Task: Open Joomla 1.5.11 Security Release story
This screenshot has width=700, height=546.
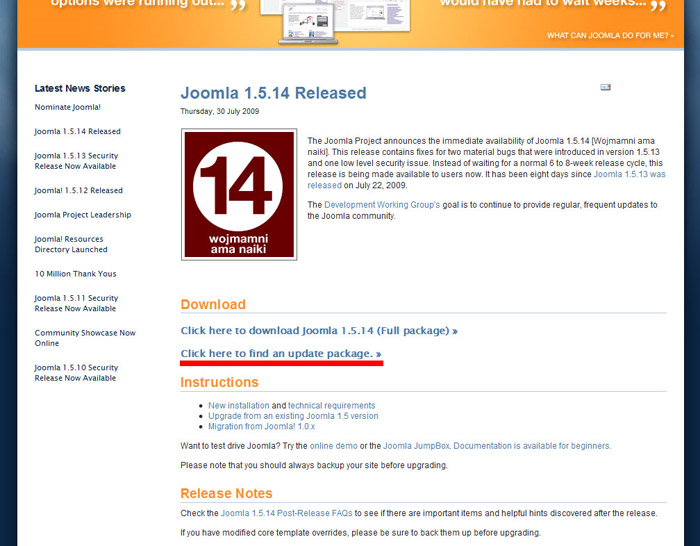Action: click(76, 303)
